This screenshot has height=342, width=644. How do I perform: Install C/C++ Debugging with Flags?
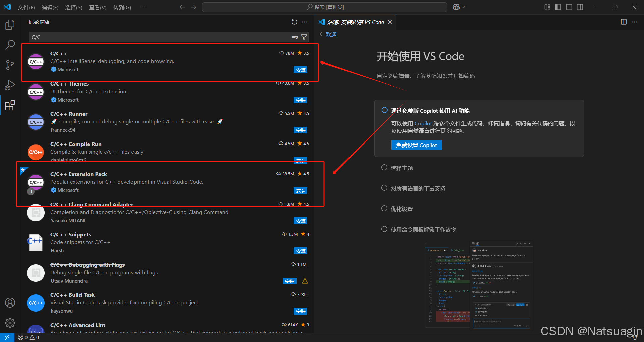[x=290, y=281]
